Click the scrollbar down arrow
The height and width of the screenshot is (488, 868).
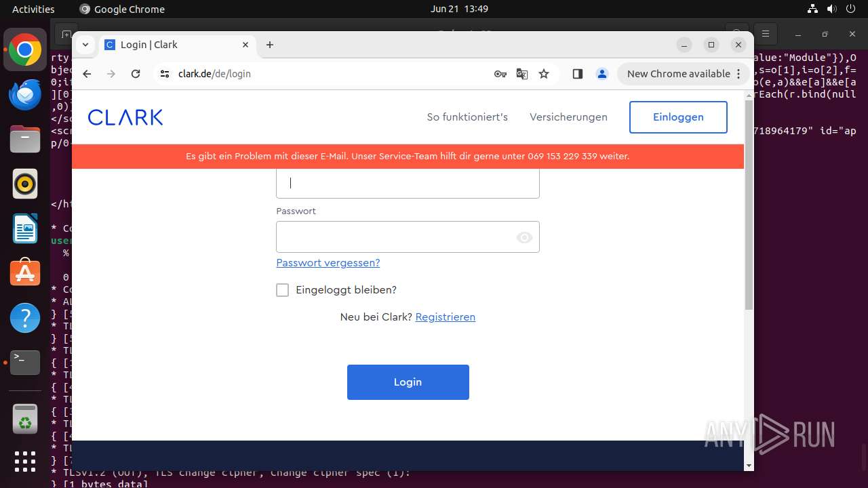749,466
